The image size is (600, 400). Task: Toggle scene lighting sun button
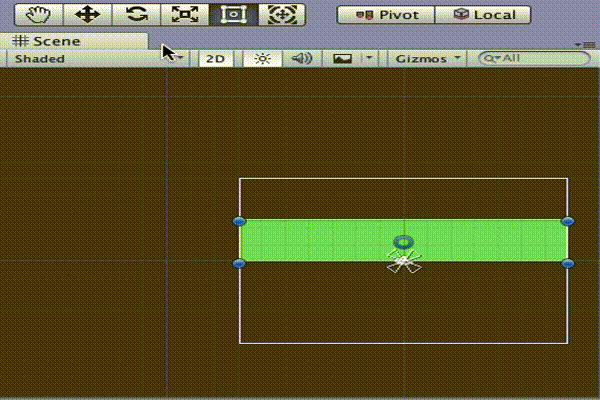pyautogui.click(x=262, y=59)
